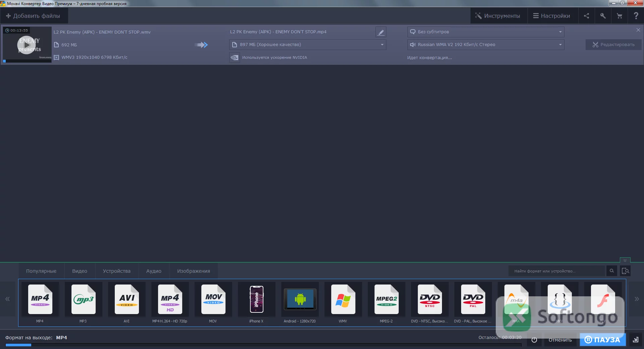Open the Видео tab
Image resolution: width=644 pixels, height=349 pixels.
(80, 271)
